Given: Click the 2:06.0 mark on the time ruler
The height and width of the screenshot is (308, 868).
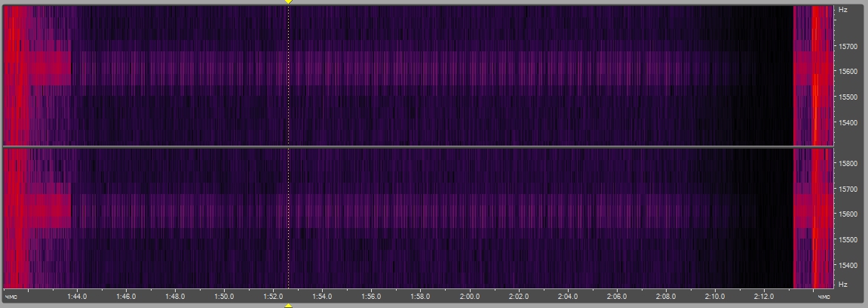Looking at the screenshot, I should pos(617,297).
